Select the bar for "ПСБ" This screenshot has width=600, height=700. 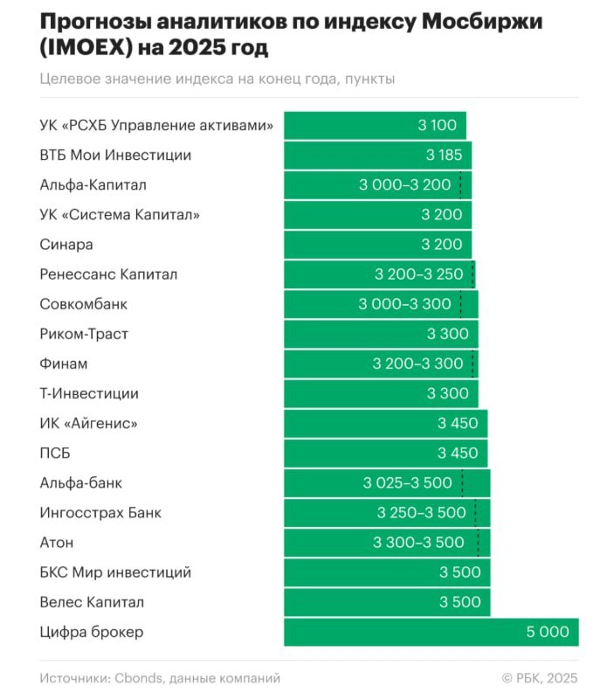385,454
